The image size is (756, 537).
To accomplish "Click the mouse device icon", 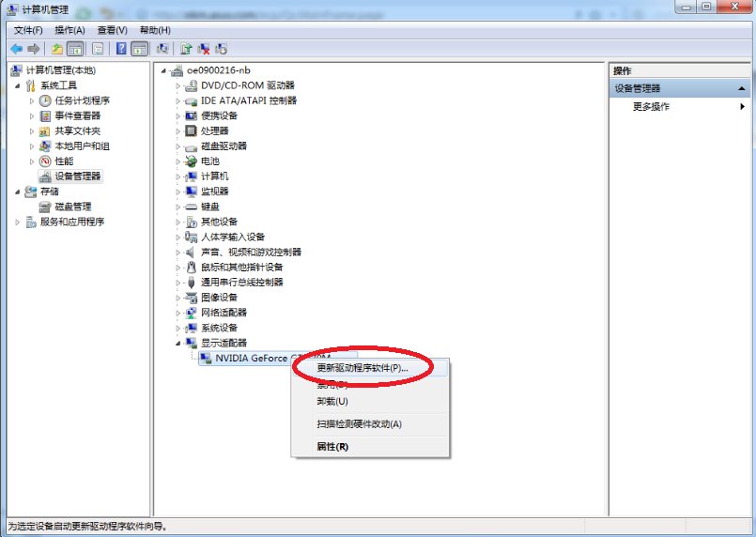I will point(191,267).
